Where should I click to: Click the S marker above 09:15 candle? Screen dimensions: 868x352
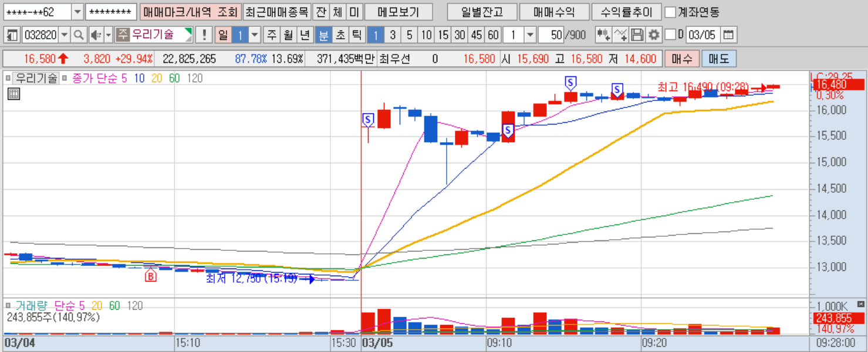(x=570, y=82)
